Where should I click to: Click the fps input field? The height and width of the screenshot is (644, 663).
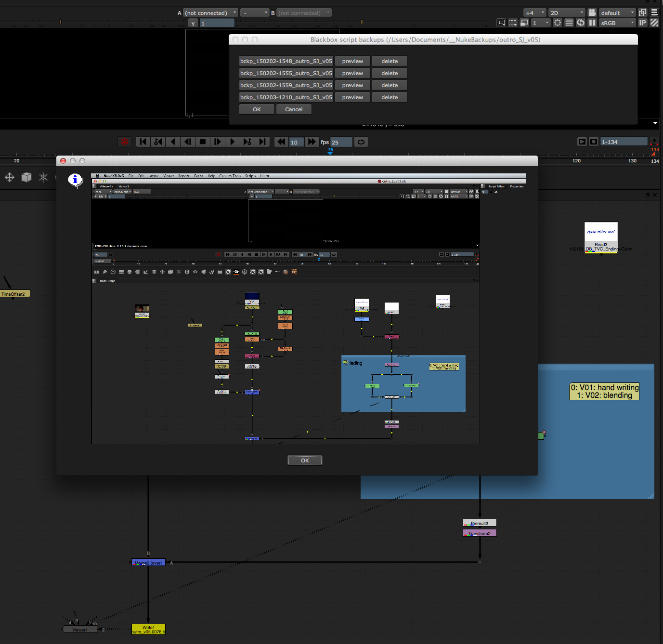[x=341, y=142]
